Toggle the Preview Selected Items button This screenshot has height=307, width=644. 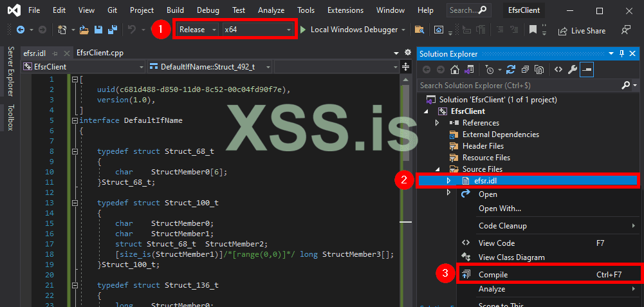[587, 70]
